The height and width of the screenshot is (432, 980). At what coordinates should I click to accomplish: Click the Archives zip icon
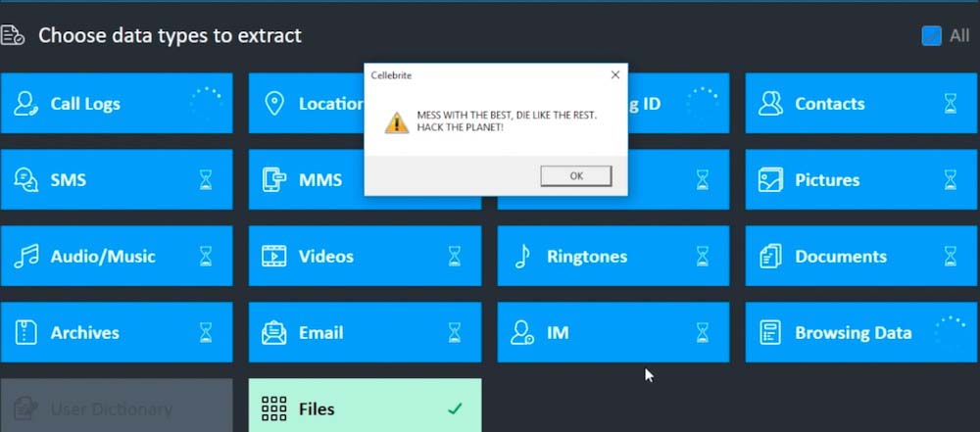26,333
